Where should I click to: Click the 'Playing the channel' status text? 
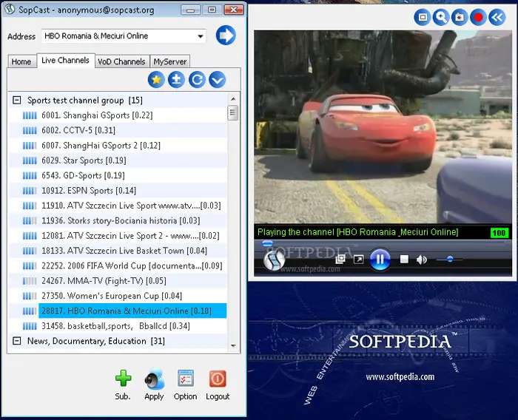click(357, 231)
